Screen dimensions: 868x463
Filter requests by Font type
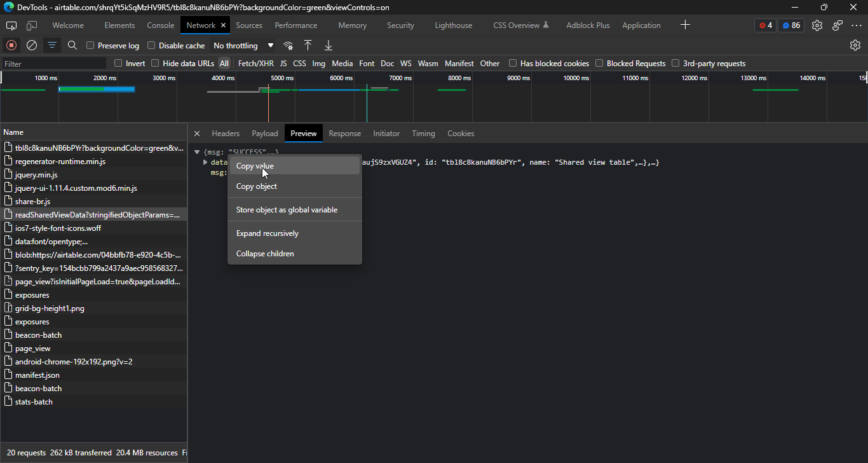[367, 63]
